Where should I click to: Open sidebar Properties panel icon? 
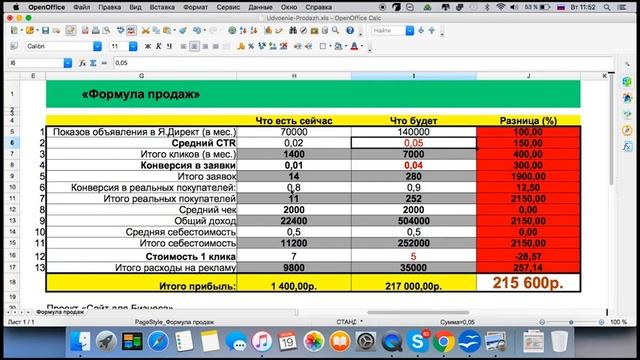[x=627, y=81]
